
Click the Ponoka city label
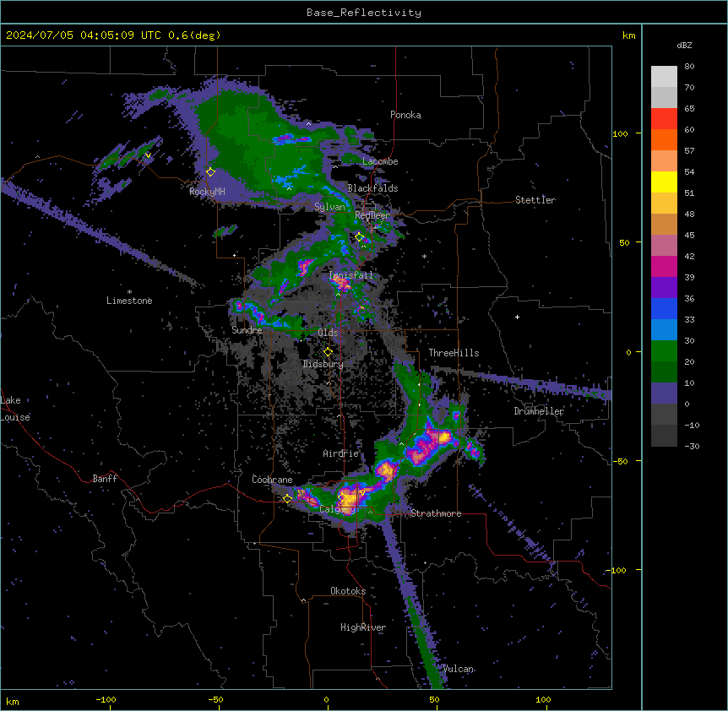(405, 115)
